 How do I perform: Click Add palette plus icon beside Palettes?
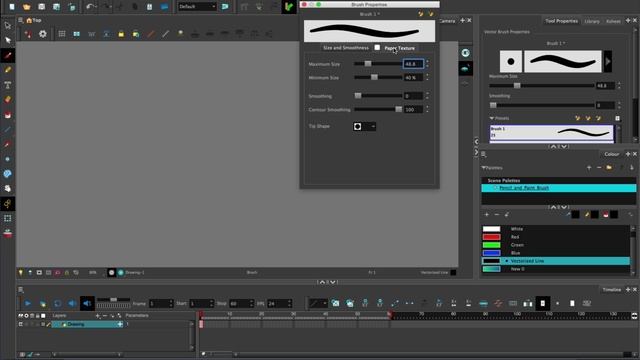click(x=589, y=168)
